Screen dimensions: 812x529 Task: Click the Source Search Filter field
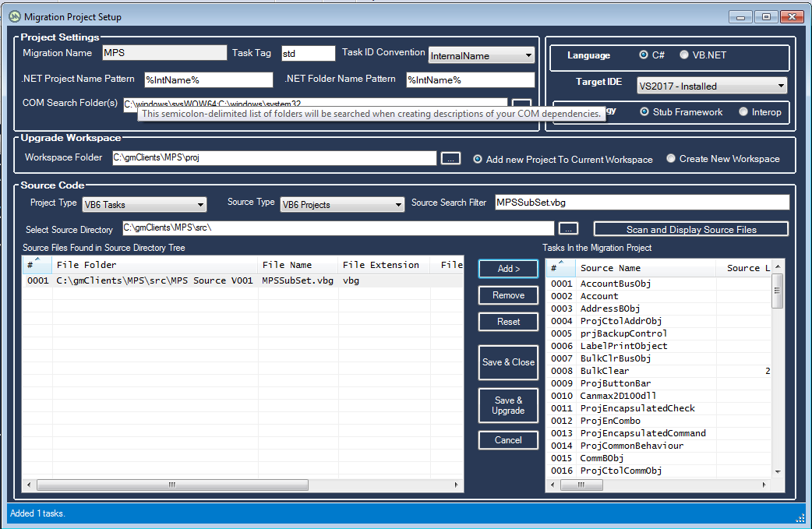(x=642, y=203)
